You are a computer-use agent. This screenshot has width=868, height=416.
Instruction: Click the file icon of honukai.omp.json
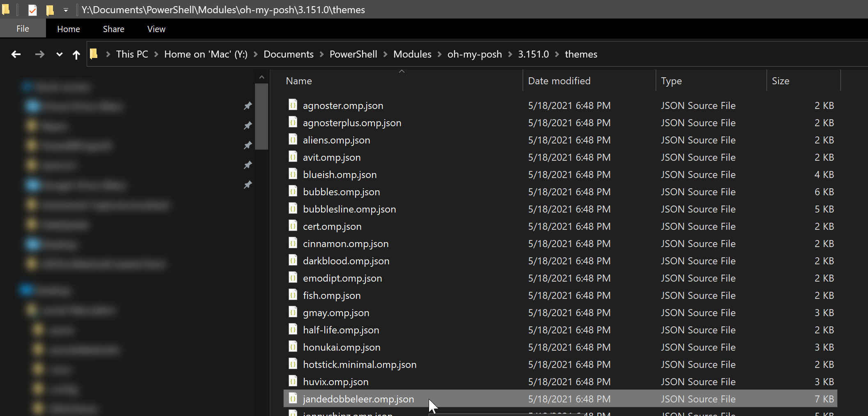click(x=293, y=347)
